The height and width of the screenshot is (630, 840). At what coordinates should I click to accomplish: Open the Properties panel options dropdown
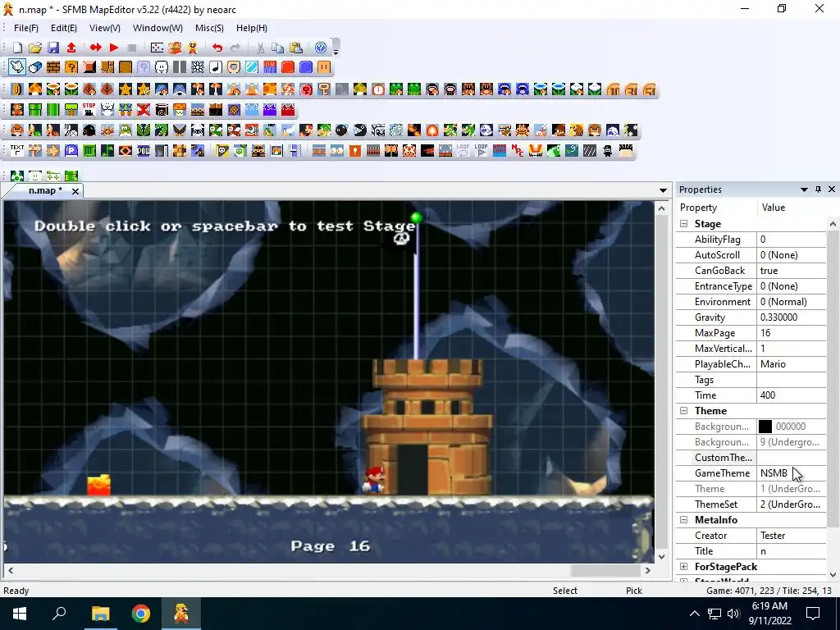click(804, 189)
